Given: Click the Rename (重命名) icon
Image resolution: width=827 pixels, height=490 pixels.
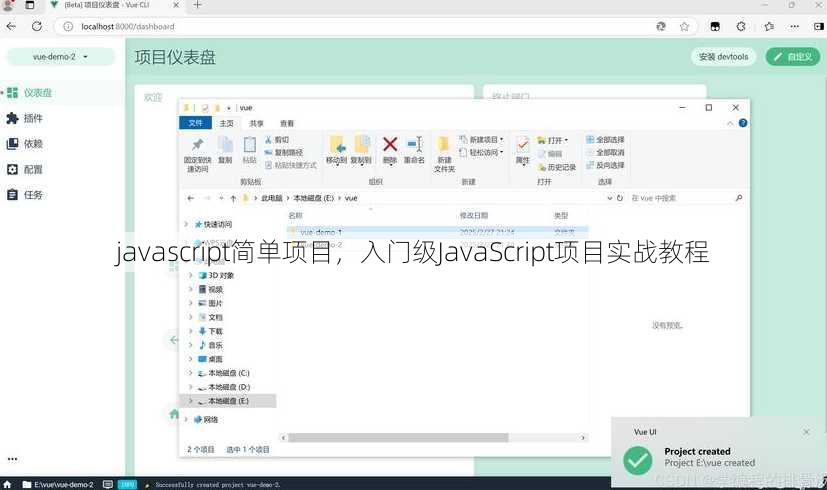Looking at the screenshot, I should tap(415, 150).
